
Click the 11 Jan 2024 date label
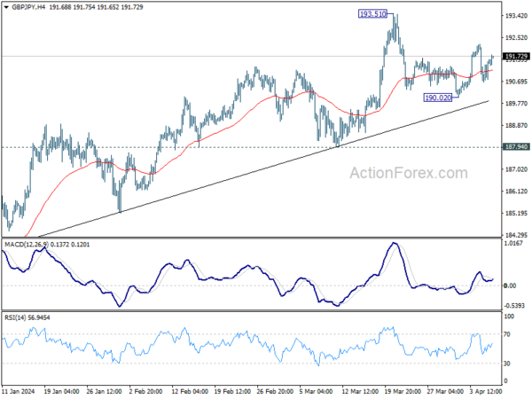click(19, 392)
